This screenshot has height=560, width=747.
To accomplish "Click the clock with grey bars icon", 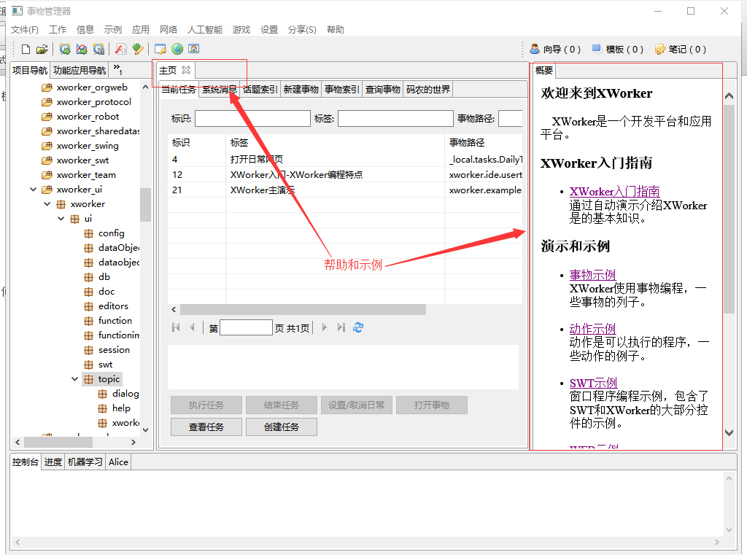I will tap(98, 49).
